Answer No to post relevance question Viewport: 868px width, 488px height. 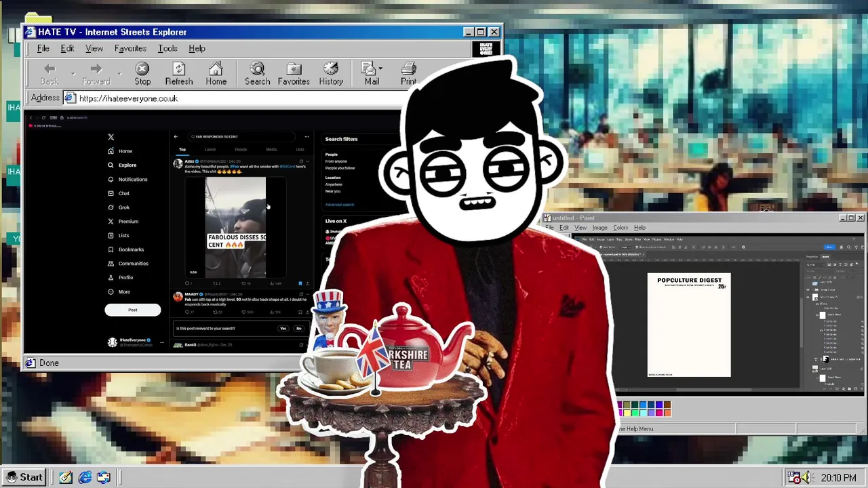(298, 328)
